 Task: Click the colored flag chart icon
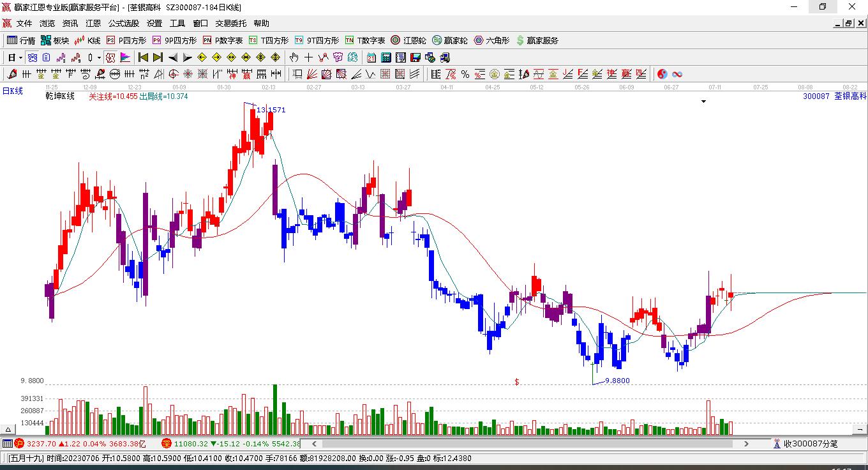[x=125, y=57]
